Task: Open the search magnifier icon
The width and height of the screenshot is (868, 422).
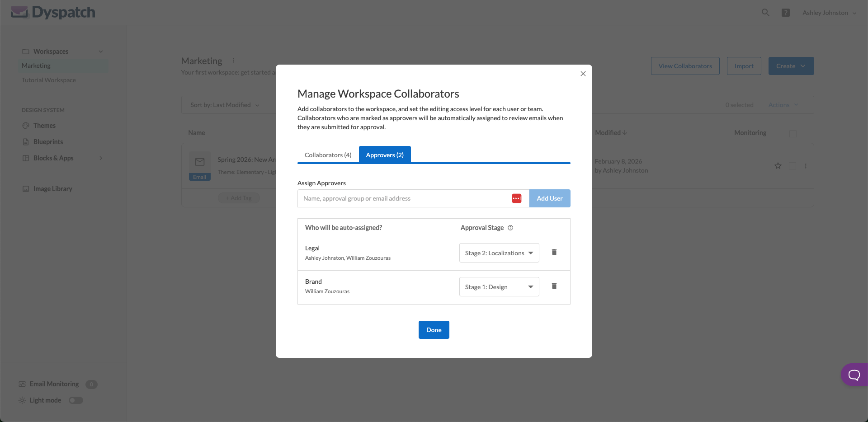Action: pos(765,12)
